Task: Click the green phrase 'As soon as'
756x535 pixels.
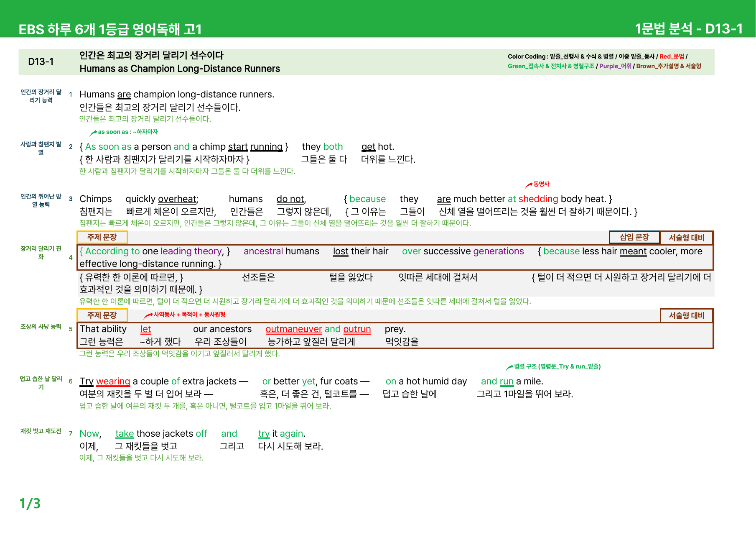Action: point(108,147)
